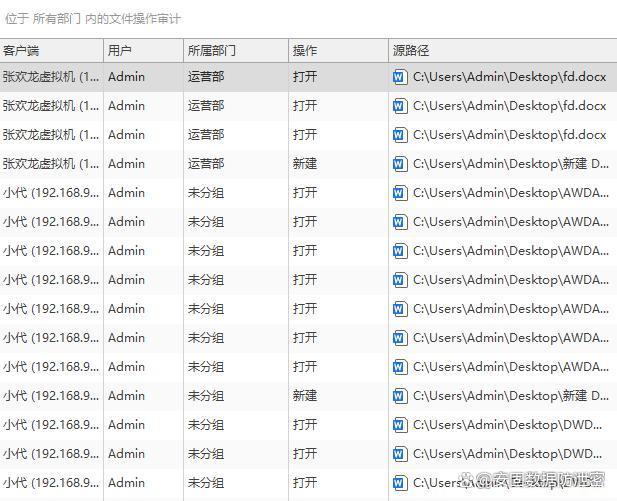Click 小代 client cell in the 新建 row

(x=51, y=396)
